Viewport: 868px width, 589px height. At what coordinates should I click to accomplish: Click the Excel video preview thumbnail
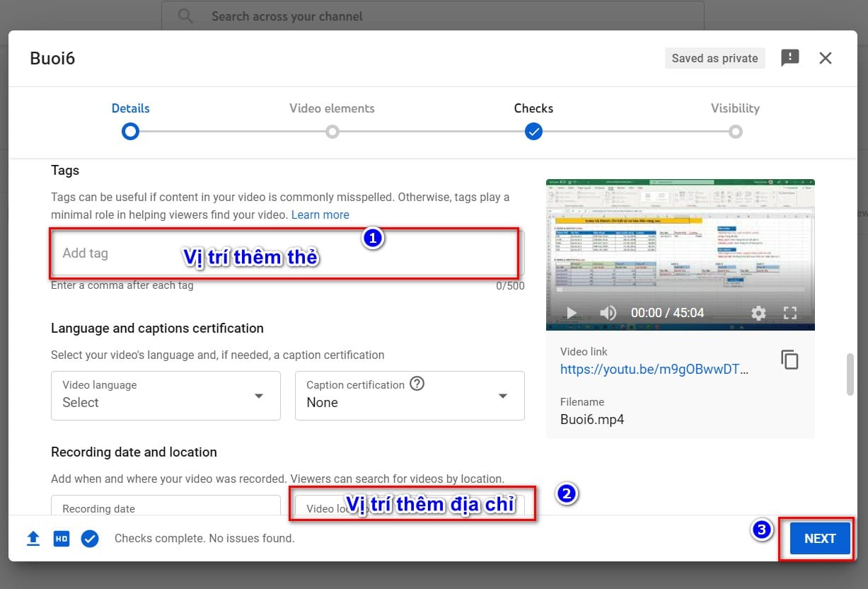[681, 254]
